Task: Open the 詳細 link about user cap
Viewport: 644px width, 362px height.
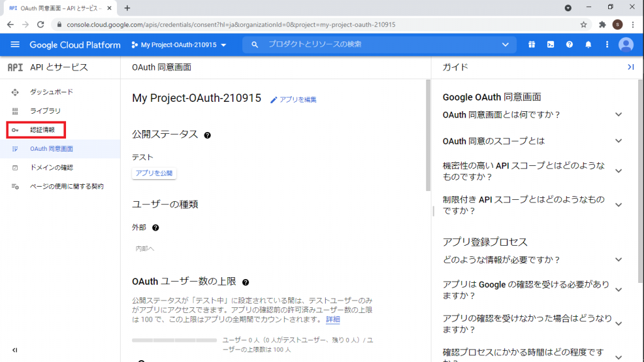Action: tap(332, 320)
